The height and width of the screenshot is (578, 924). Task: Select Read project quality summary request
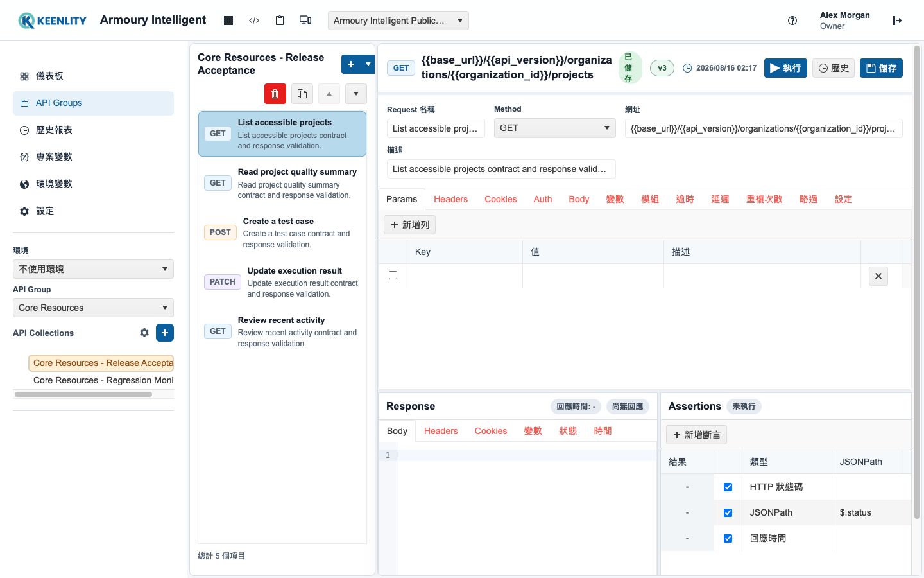point(282,183)
